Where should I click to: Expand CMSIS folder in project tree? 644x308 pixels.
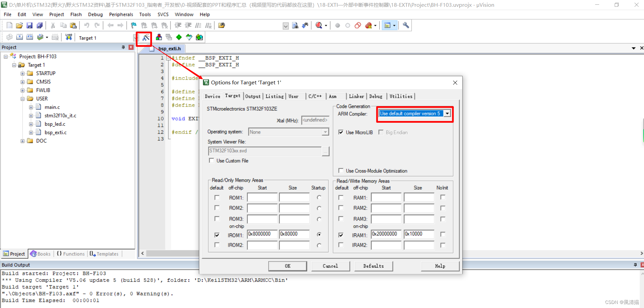pos(23,82)
